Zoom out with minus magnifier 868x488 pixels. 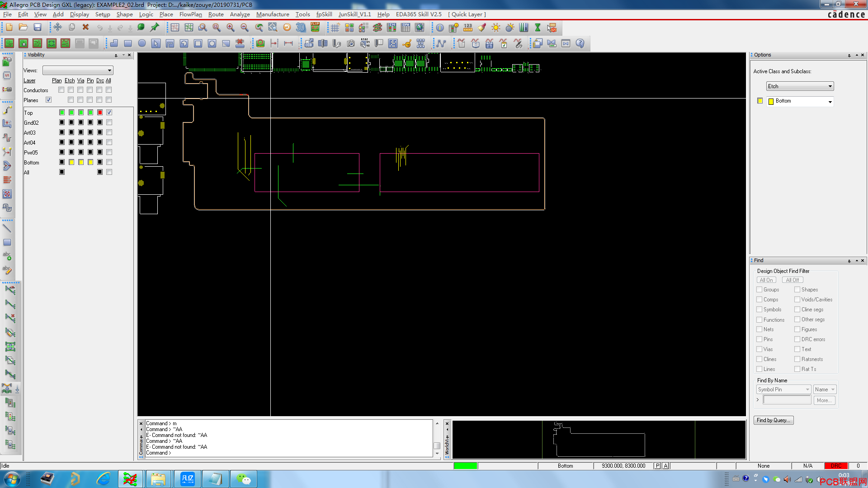pos(245,28)
